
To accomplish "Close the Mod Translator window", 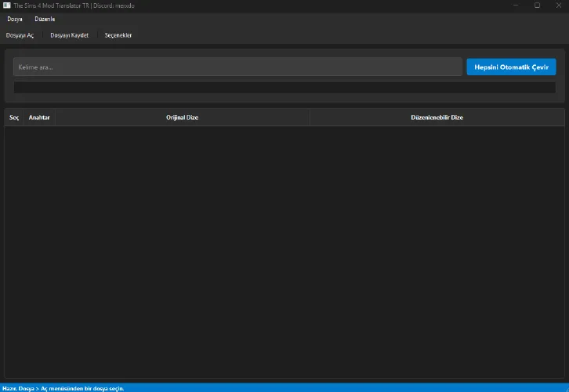I will click(558, 5).
